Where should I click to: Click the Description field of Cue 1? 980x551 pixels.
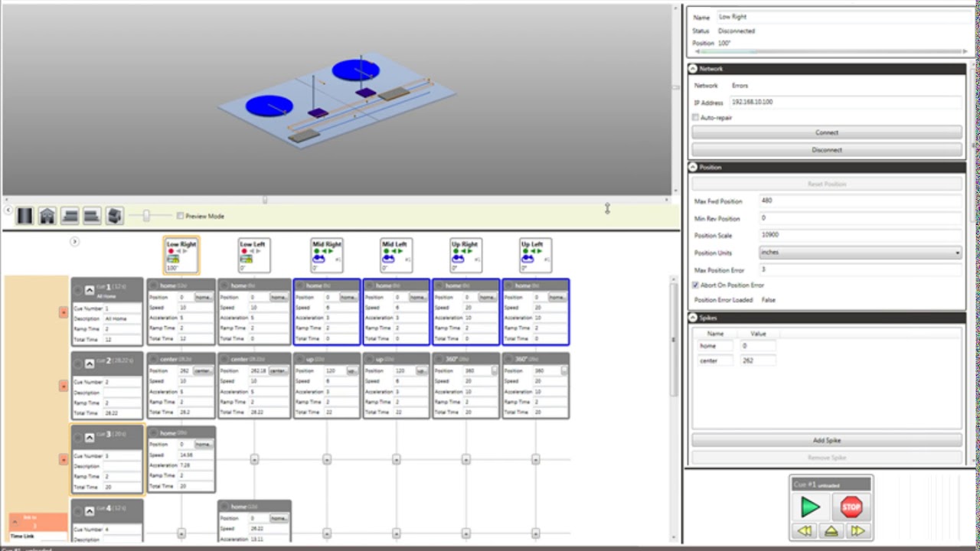click(122, 318)
